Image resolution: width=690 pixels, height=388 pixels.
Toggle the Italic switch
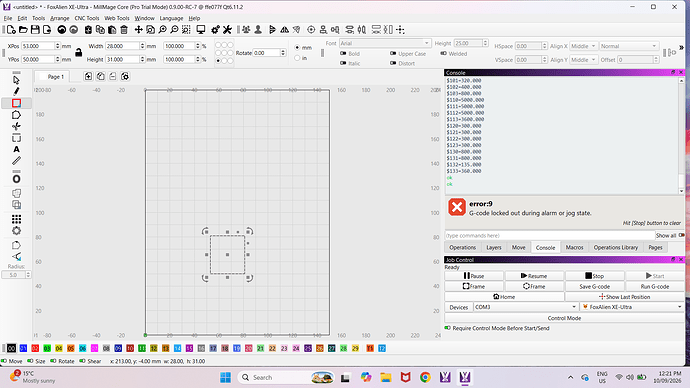[343, 63]
